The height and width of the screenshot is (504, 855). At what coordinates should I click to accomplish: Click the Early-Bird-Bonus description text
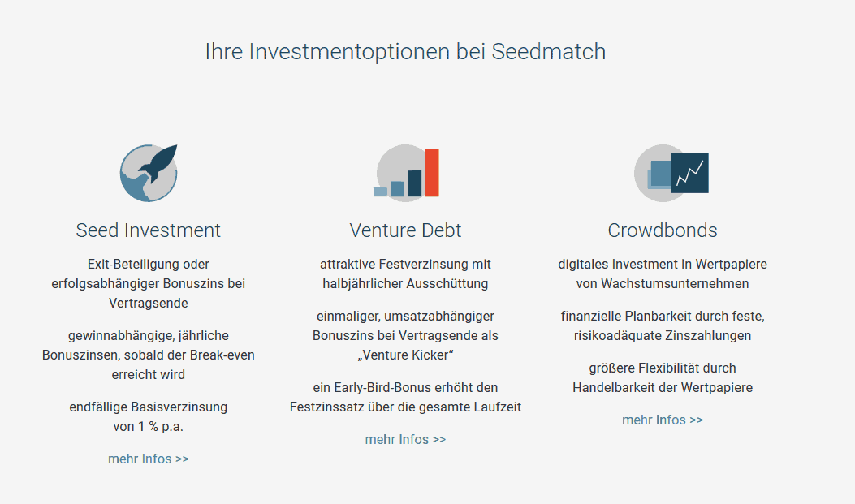[405, 397]
